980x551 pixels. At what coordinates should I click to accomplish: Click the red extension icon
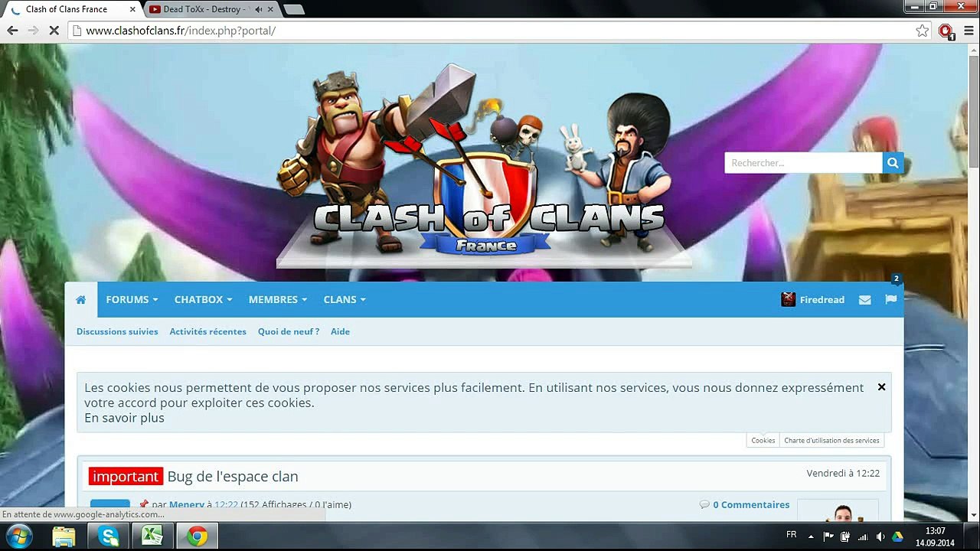tap(946, 31)
